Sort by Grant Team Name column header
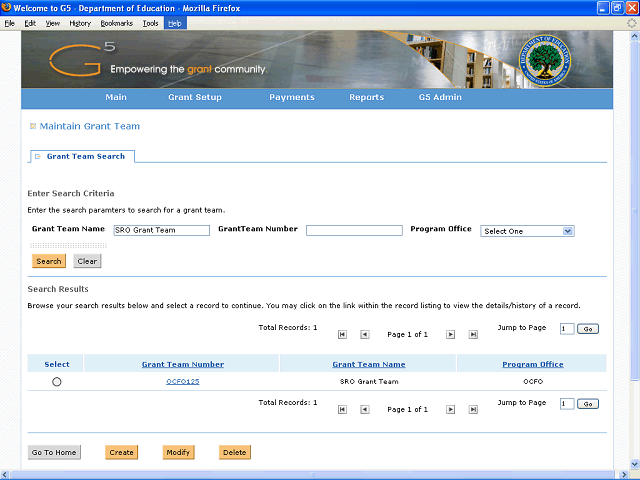Screen dimensions: 640x480 point(368,364)
